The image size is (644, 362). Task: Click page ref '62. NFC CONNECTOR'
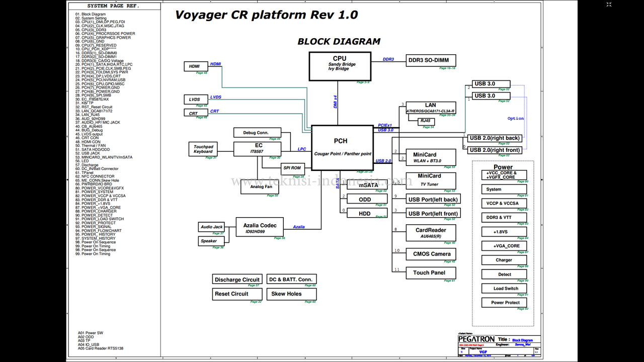(95, 176)
